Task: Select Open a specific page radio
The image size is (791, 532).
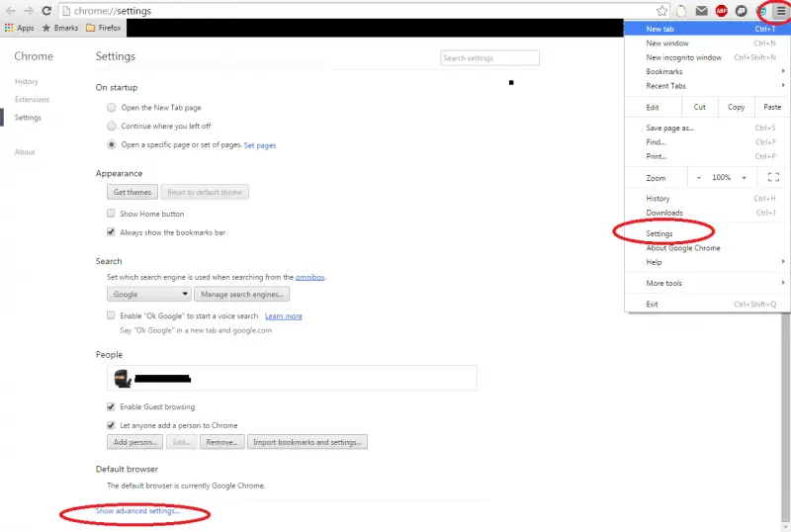Action: (x=112, y=144)
